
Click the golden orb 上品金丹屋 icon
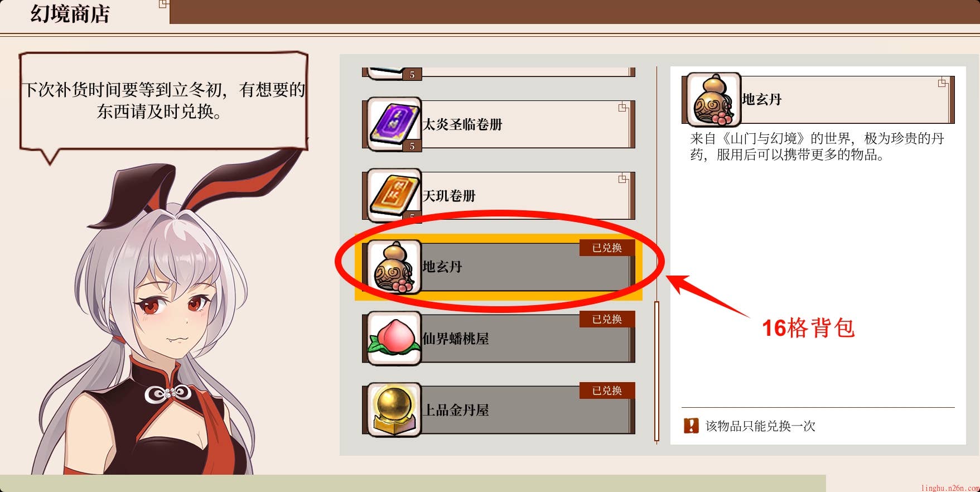394,409
